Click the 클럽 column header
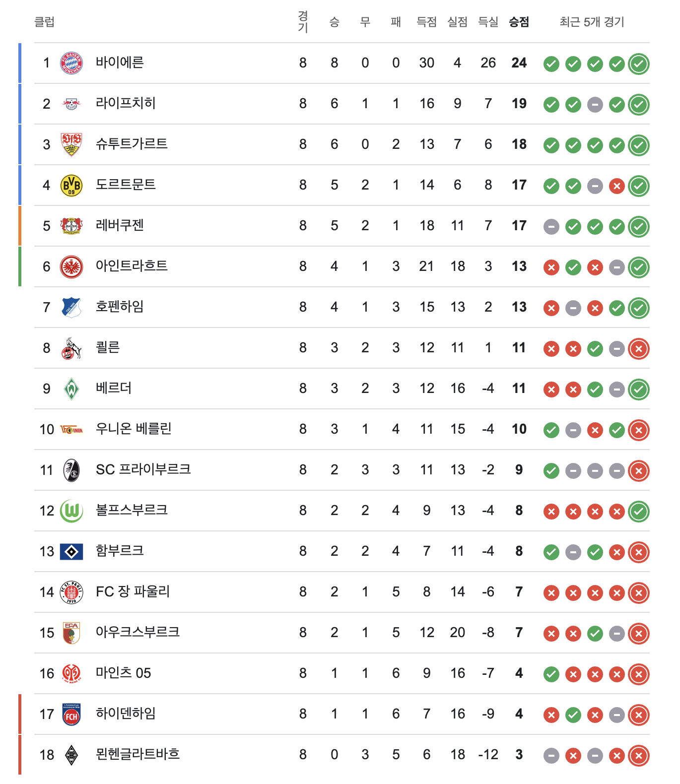This screenshot has height=784, width=680. [x=44, y=22]
